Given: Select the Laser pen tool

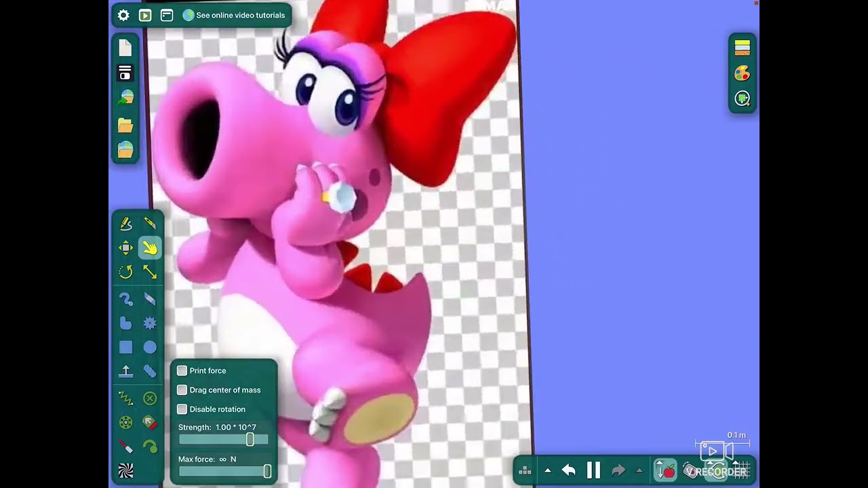Looking at the screenshot, I should 125,447.
